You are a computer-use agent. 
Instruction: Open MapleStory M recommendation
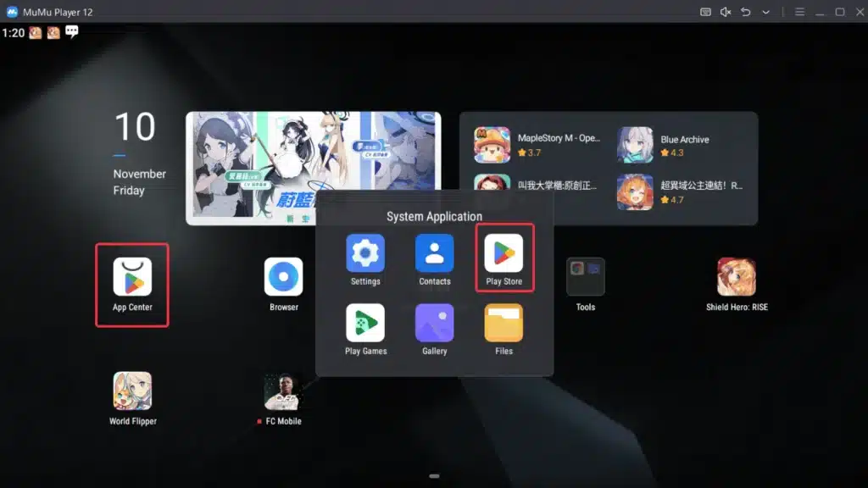(538, 145)
